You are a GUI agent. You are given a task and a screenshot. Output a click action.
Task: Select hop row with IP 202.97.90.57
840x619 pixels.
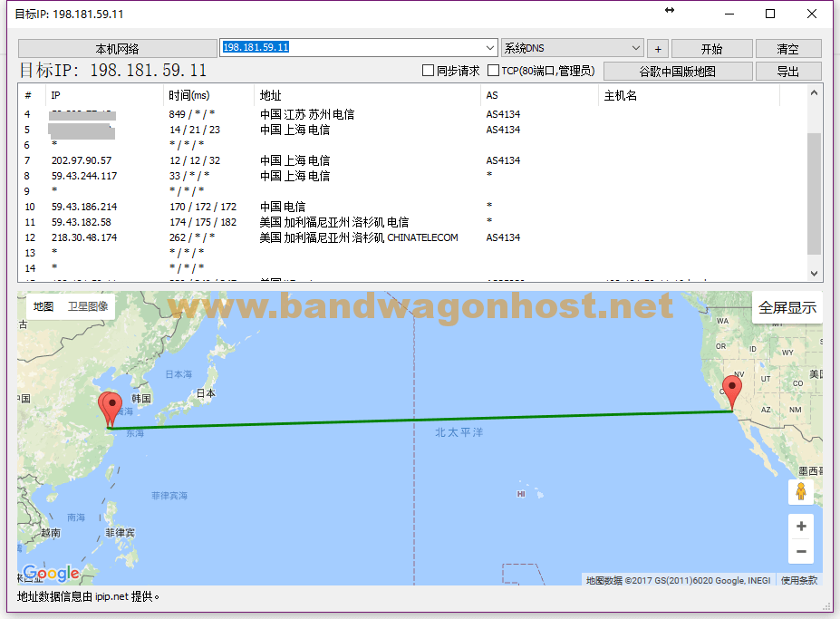(x=412, y=160)
